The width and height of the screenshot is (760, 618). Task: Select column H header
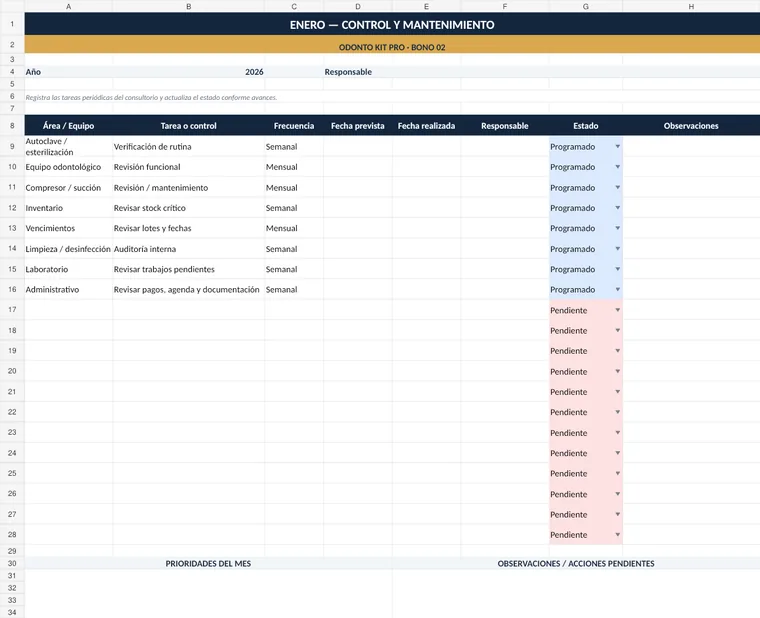pyautogui.click(x=691, y=6)
